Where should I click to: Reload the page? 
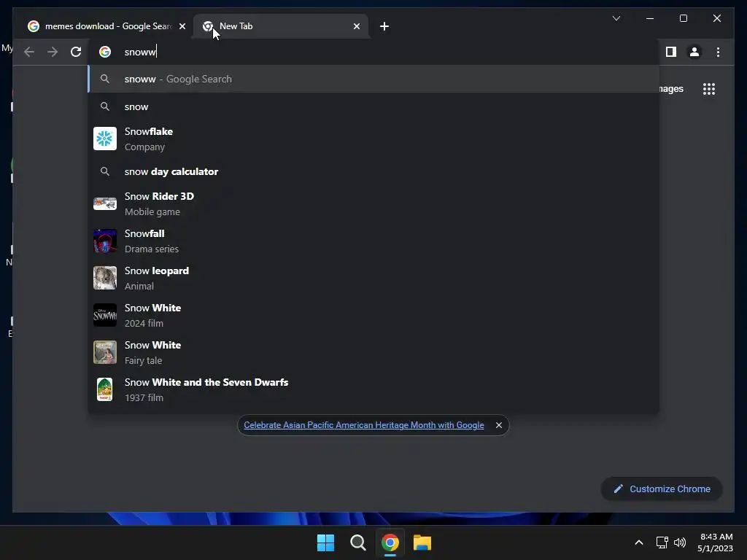coord(76,52)
